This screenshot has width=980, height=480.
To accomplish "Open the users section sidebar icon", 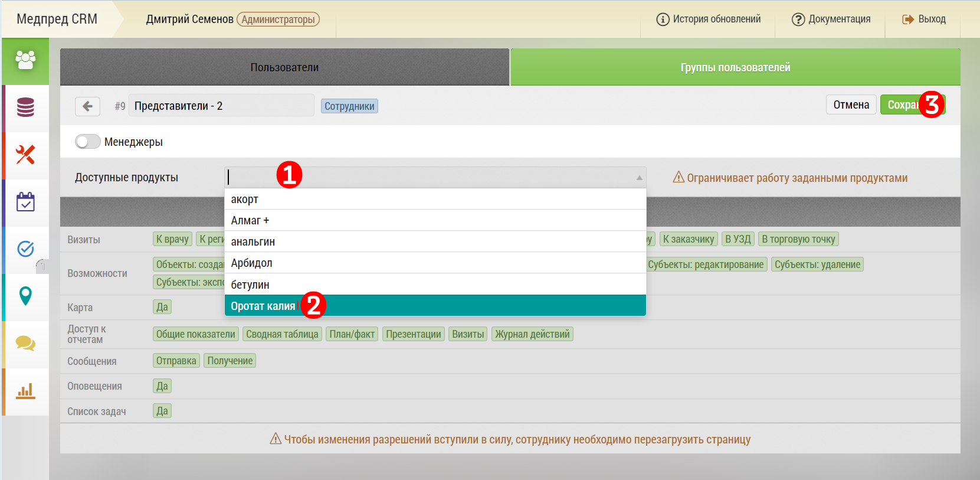I will 25,61.
